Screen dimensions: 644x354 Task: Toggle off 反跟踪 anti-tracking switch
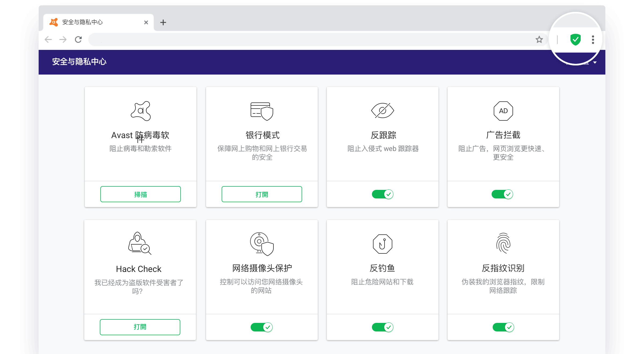382,194
